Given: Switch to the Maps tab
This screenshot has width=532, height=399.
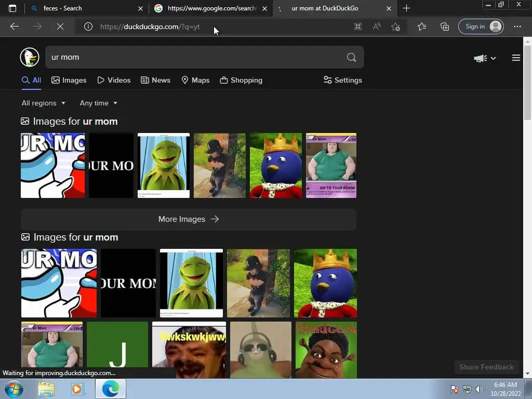Looking at the screenshot, I should pyautogui.click(x=195, y=81).
